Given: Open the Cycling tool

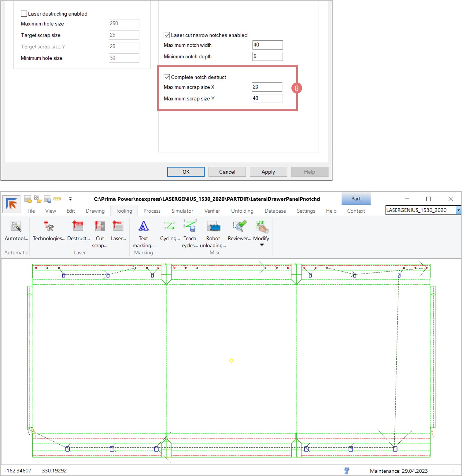Looking at the screenshot, I should pos(170,226).
